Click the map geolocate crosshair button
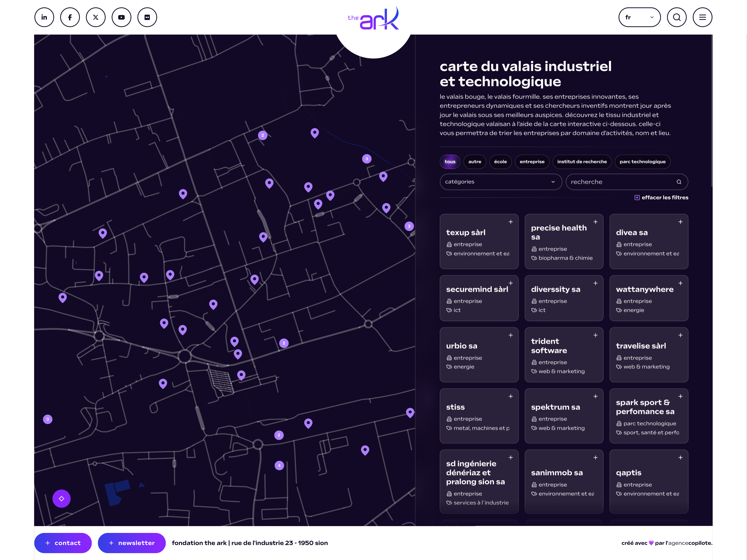This screenshot has height=560, width=747. tap(61, 499)
